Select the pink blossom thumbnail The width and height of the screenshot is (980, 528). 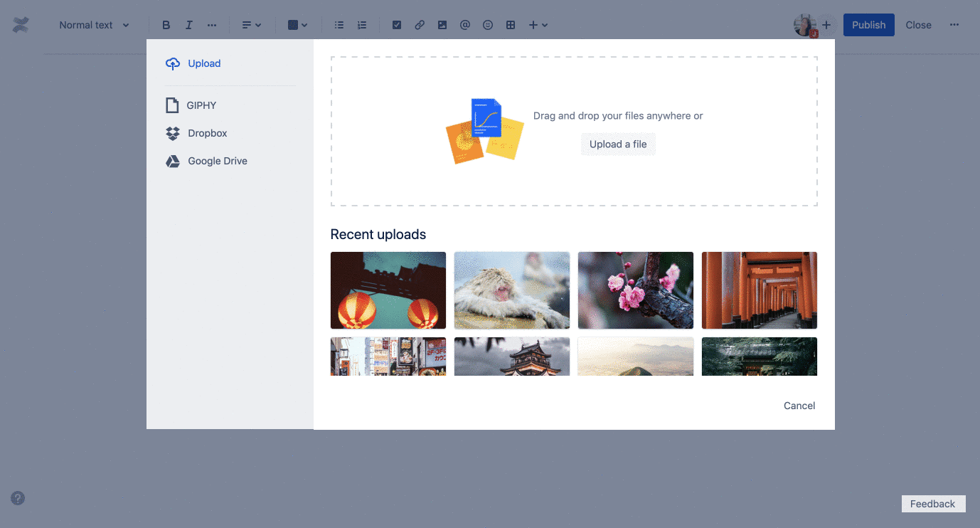click(636, 290)
